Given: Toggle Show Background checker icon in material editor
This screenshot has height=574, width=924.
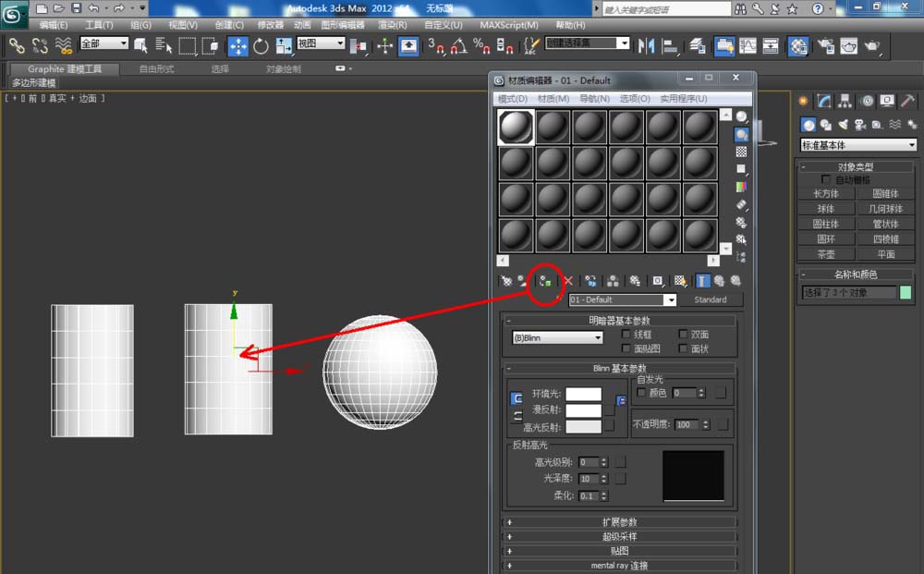Looking at the screenshot, I should pos(741,152).
